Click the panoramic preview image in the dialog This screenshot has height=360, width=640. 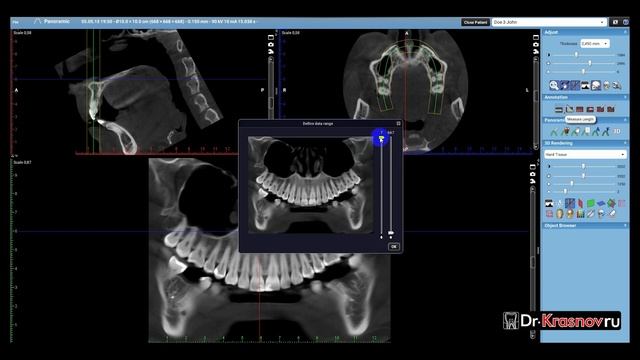(x=310, y=185)
